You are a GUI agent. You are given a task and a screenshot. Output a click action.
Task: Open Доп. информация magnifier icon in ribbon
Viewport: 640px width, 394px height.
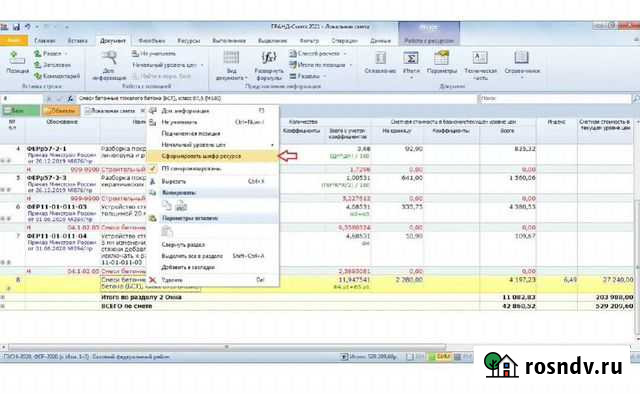pyautogui.click(x=109, y=58)
